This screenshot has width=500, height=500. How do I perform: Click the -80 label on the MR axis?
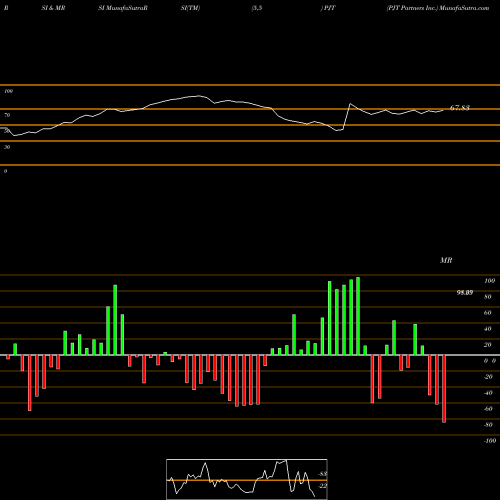[x=488, y=425]
